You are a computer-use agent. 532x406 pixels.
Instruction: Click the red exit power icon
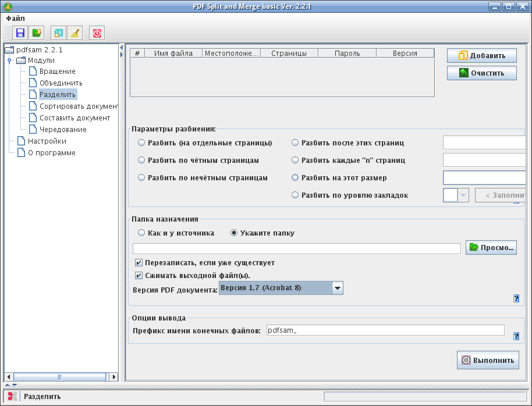[97, 33]
